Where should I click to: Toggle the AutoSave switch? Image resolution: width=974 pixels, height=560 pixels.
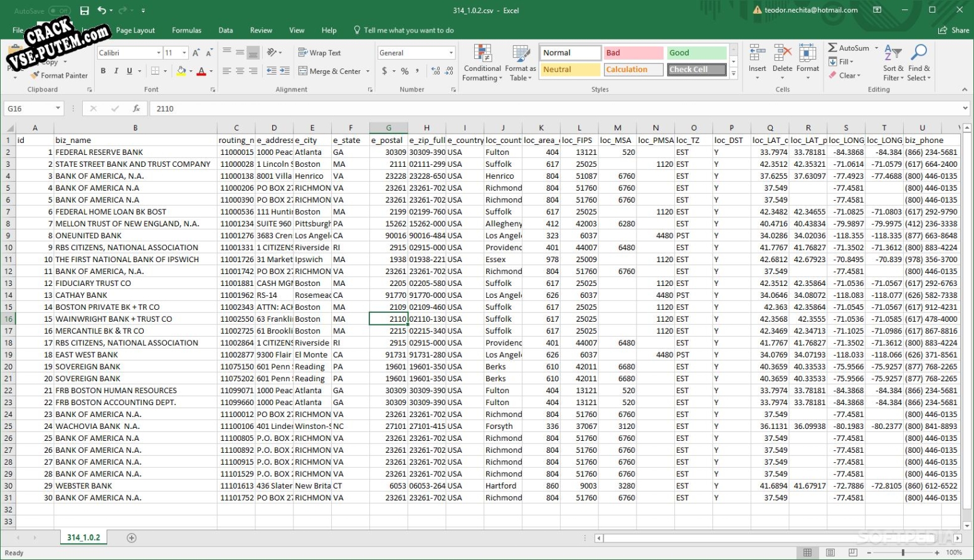point(59,11)
